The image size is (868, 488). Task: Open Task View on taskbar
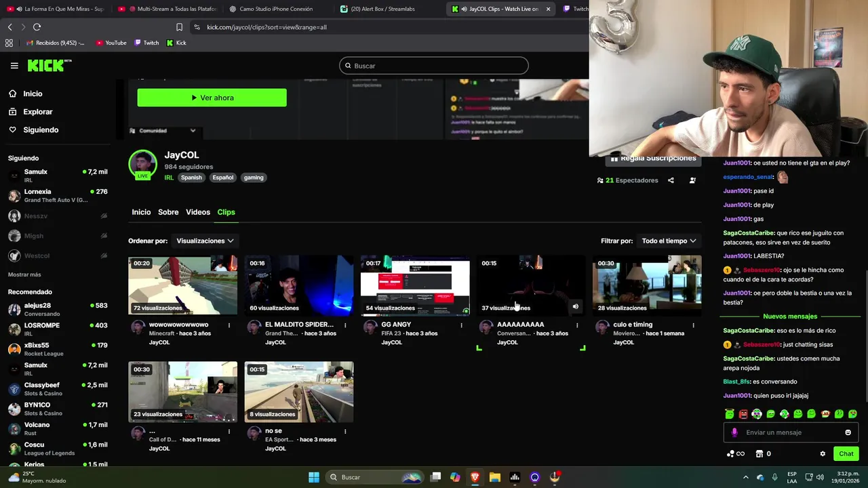[x=436, y=477]
